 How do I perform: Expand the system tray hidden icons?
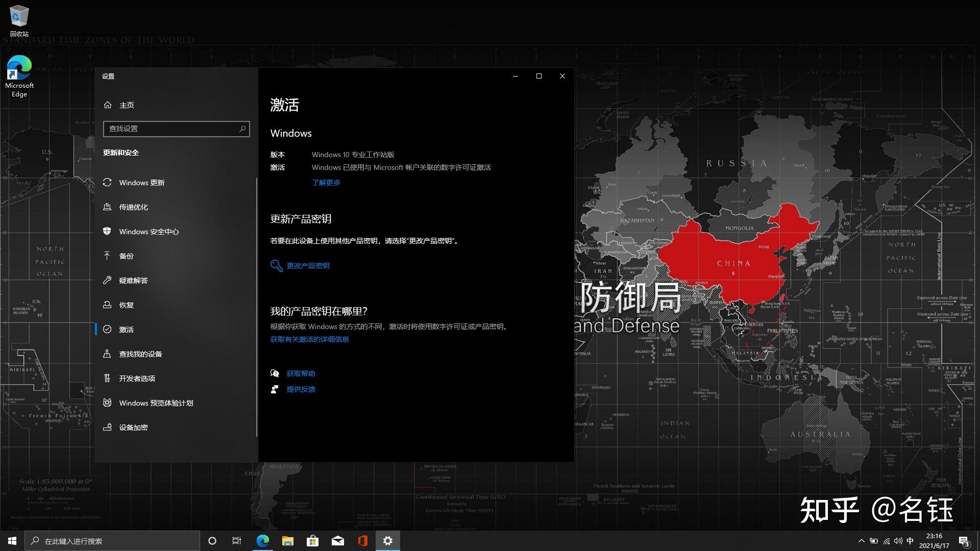pos(861,541)
